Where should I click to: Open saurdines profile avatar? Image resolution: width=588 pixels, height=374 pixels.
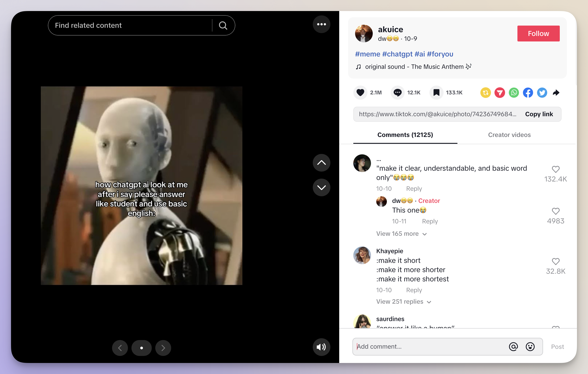click(x=362, y=321)
